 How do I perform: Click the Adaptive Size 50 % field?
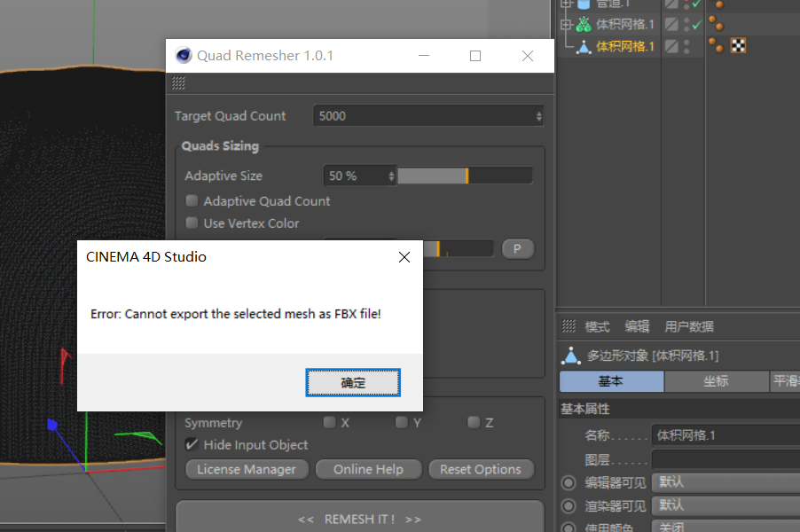point(359,176)
